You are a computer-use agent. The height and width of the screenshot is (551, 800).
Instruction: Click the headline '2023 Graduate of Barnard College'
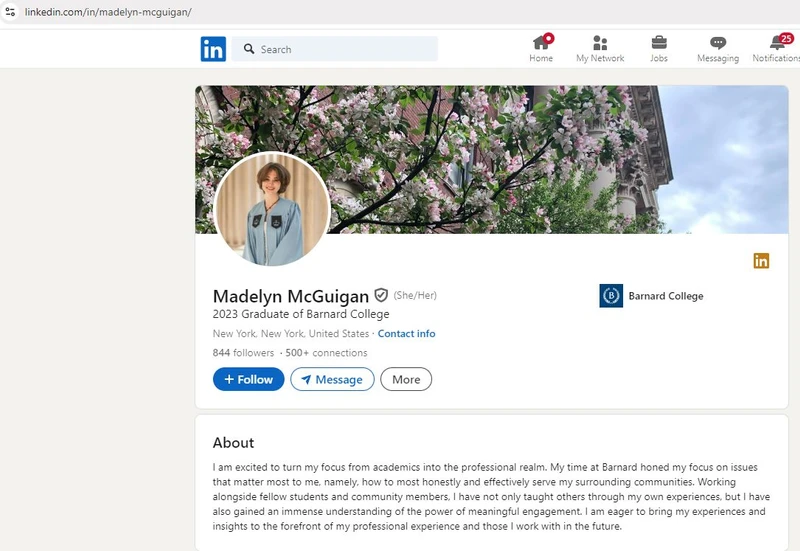[301, 314]
